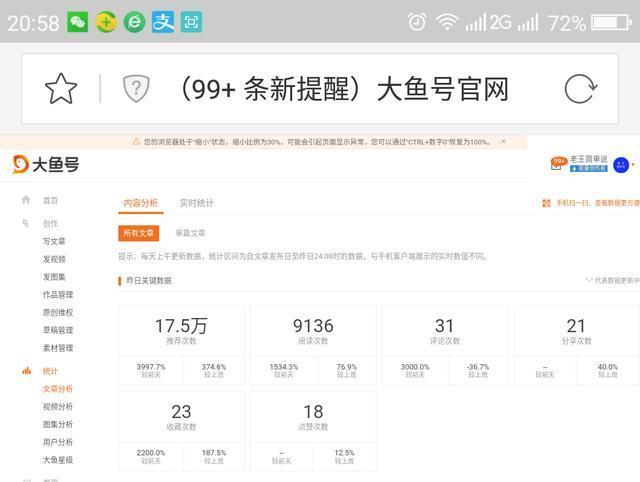
Task: Open the 99+ notifications message icon
Action: [x=558, y=163]
